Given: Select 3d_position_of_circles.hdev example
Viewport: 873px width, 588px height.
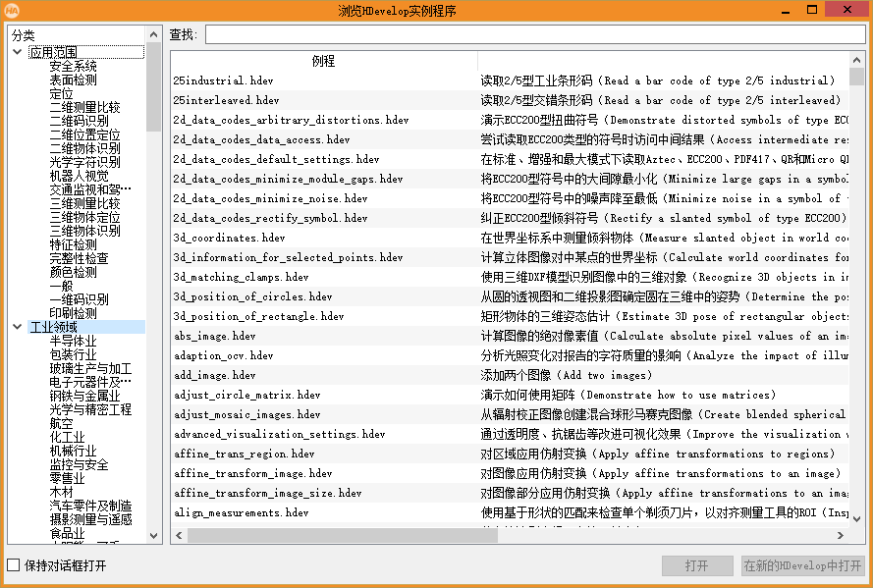Looking at the screenshot, I should tap(252, 296).
